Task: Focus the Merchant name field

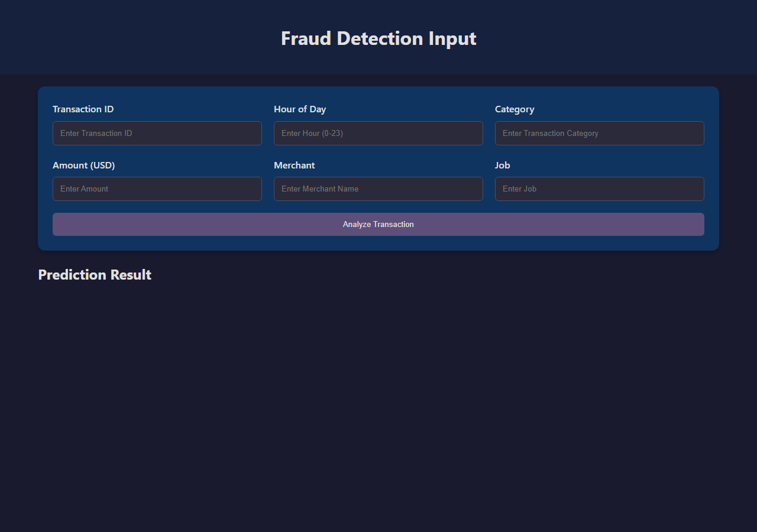Action: (x=378, y=189)
